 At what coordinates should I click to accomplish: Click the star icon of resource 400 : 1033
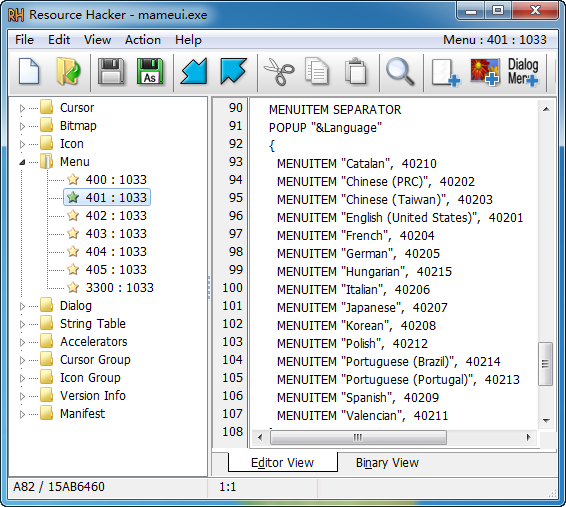pyautogui.click(x=73, y=179)
